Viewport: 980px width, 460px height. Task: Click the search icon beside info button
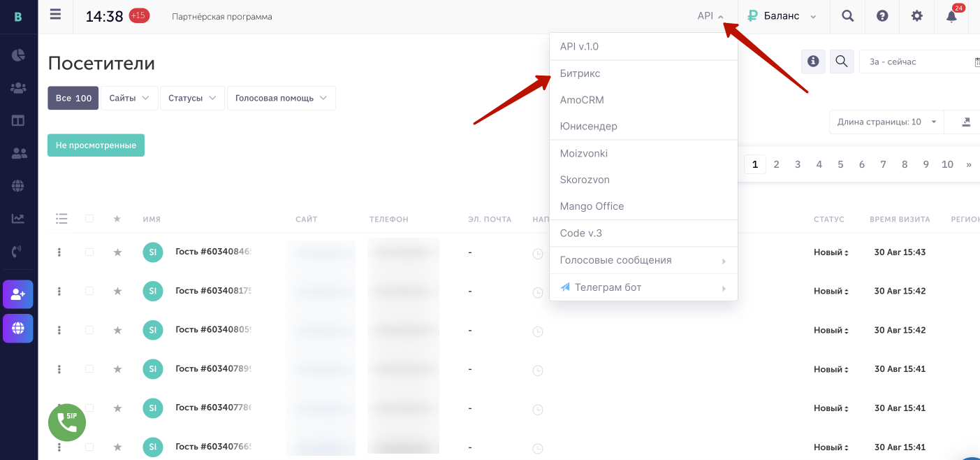point(842,62)
